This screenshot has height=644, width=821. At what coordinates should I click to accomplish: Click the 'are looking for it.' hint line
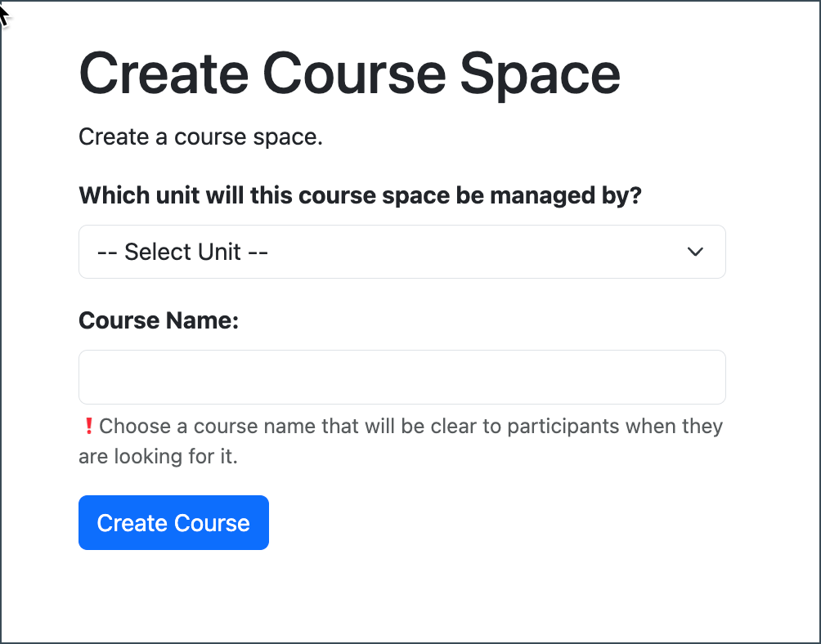[158, 456]
